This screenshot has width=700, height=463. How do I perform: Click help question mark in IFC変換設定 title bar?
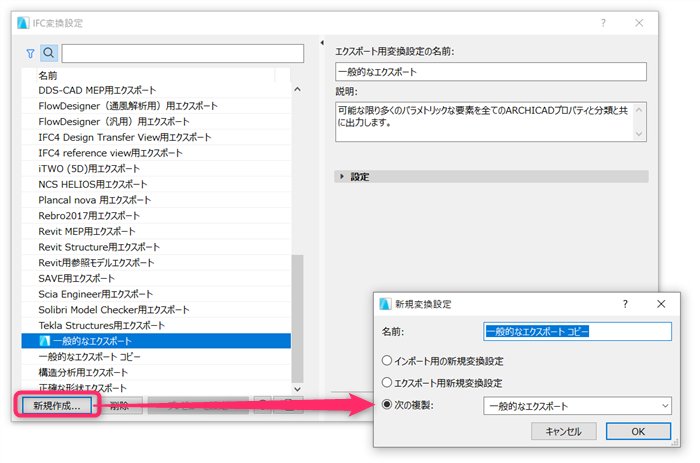[603, 23]
